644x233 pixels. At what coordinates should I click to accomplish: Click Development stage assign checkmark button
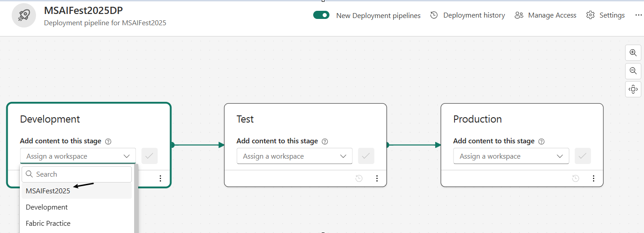tap(149, 156)
